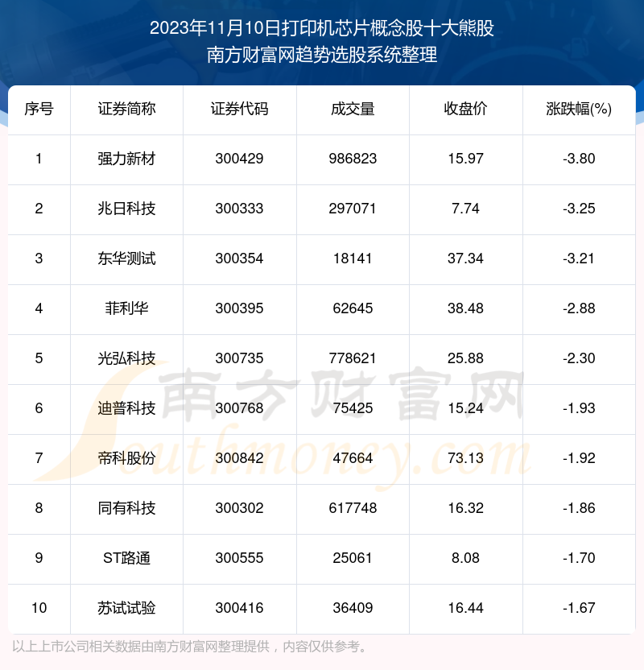The width and height of the screenshot is (644, 670).
Task: Click volume value '617748'
Action: (353, 508)
